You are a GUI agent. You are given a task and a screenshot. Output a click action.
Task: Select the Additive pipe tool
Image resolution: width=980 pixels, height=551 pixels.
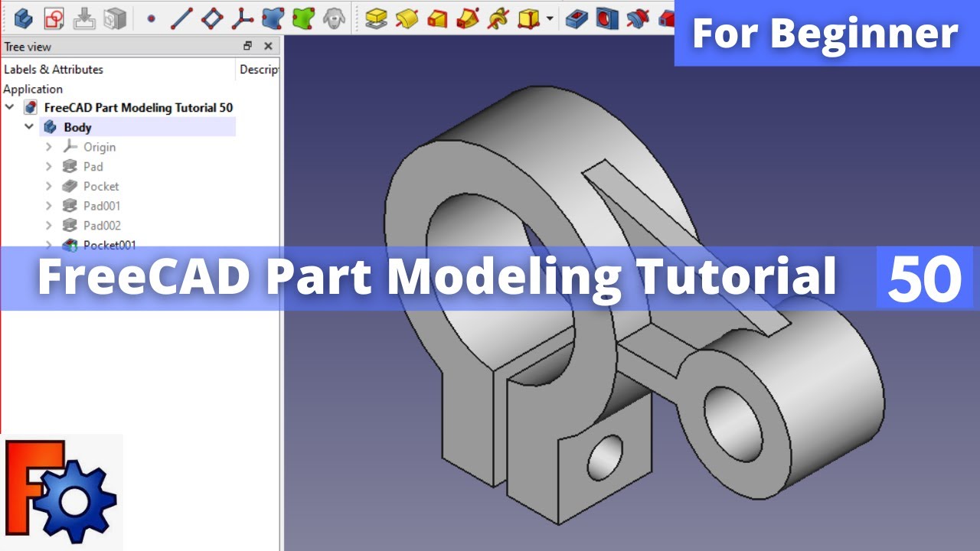click(x=467, y=18)
